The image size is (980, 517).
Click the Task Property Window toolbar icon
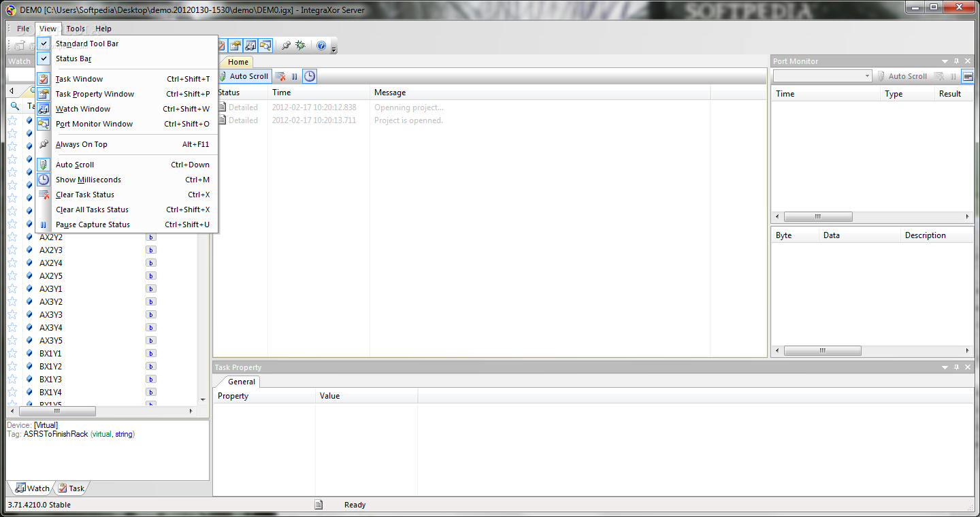(x=235, y=46)
